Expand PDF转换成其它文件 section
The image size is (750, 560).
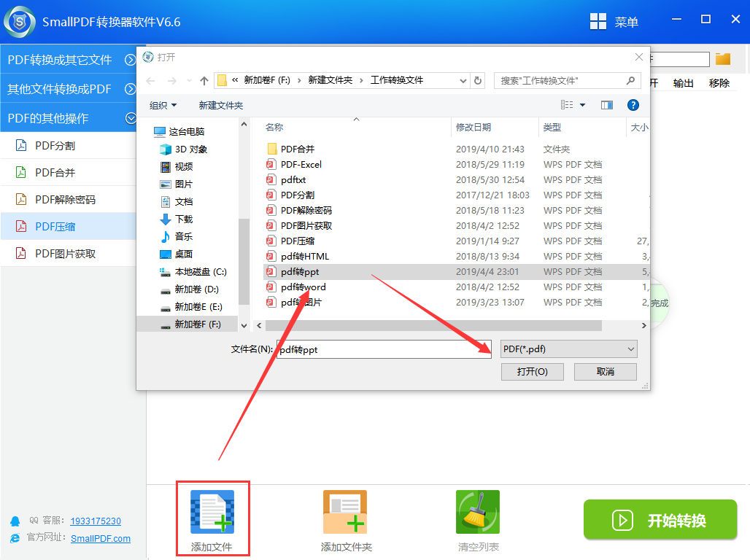(69, 59)
